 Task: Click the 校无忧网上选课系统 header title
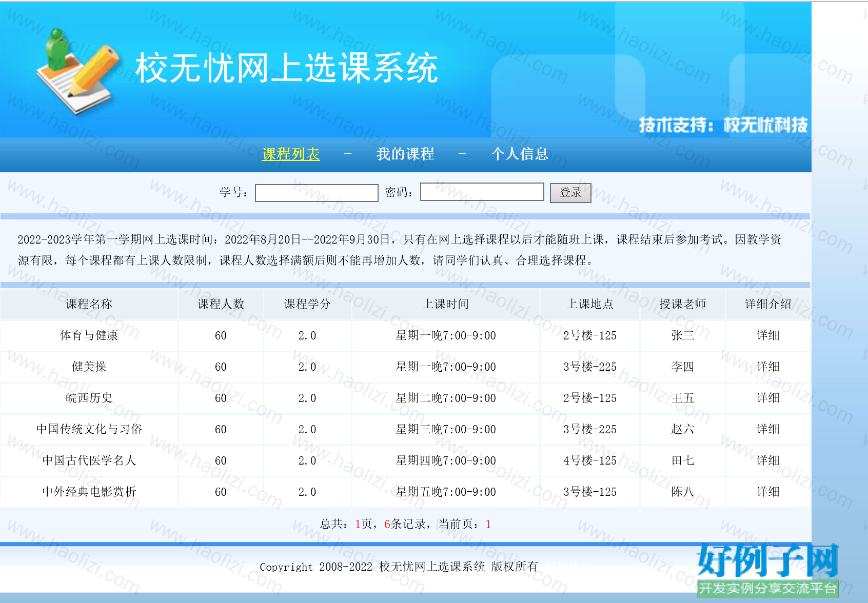[x=287, y=68]
